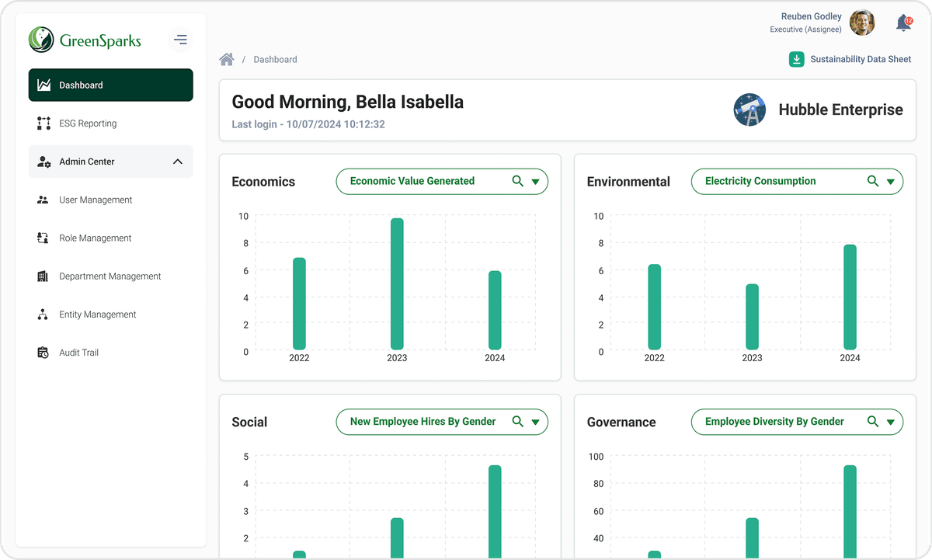Image resolution: width=932 pixels, height=560 pixels.
Task: Open Reuben Godley's profile avatar
Action: click(x=862, y=23)
